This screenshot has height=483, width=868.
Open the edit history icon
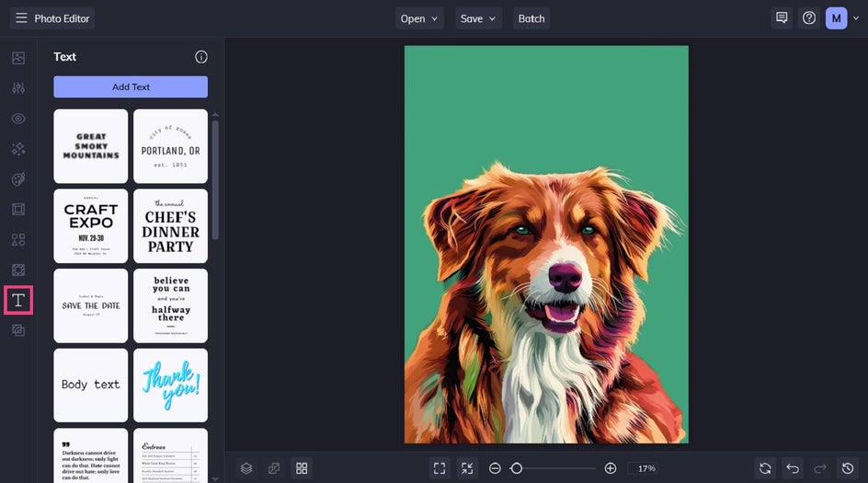[x=848, y=468]
